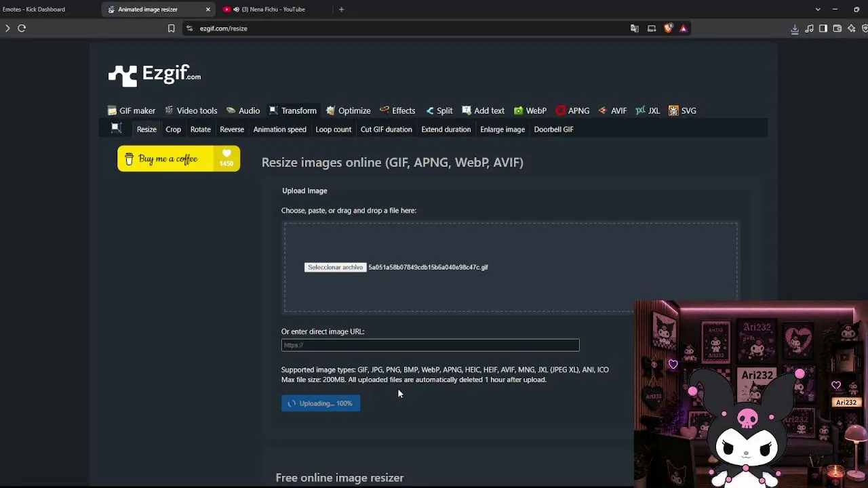Mute the YouTube tab audio icon

click(x=236, y=9)
